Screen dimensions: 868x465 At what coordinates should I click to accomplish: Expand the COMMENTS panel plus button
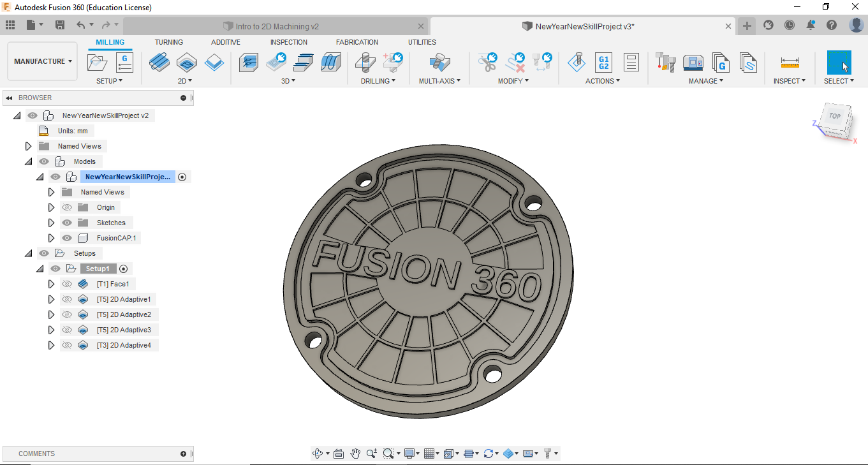coord(183,454)
